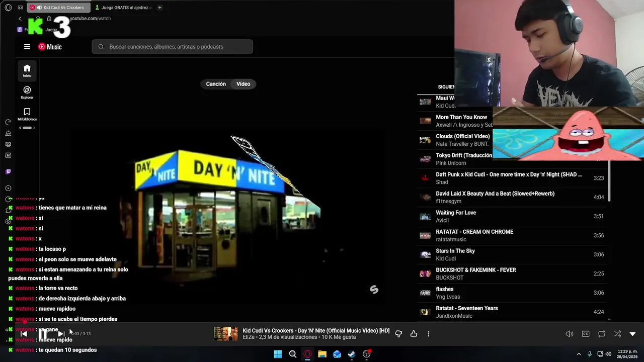The height and width of the screenshot is (362, 644).
Task: Switch to Vídeo mode
Action: tap(244, 84)
